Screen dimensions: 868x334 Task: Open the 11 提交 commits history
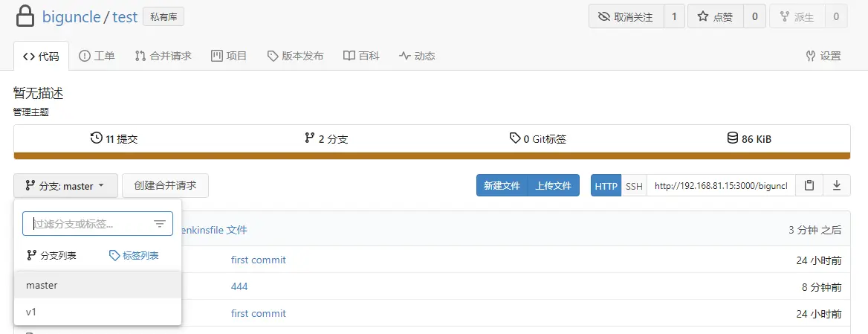coord(114,138)
